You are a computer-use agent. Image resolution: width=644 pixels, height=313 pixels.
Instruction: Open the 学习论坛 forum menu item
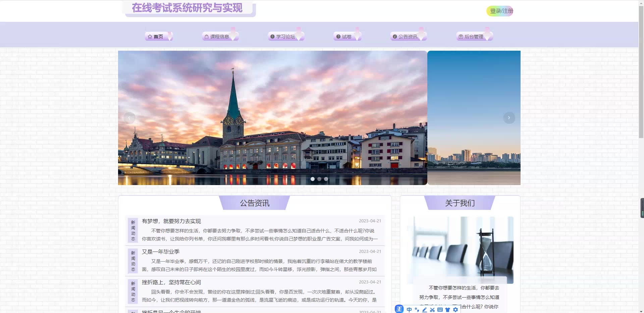(286, 37)
